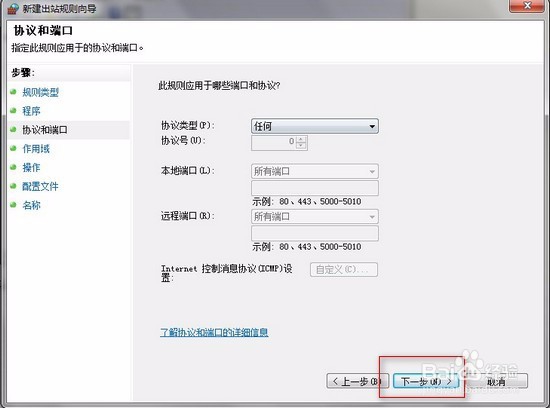
Task: Select the 协议和端口 step
Action: tap(45, 130)
